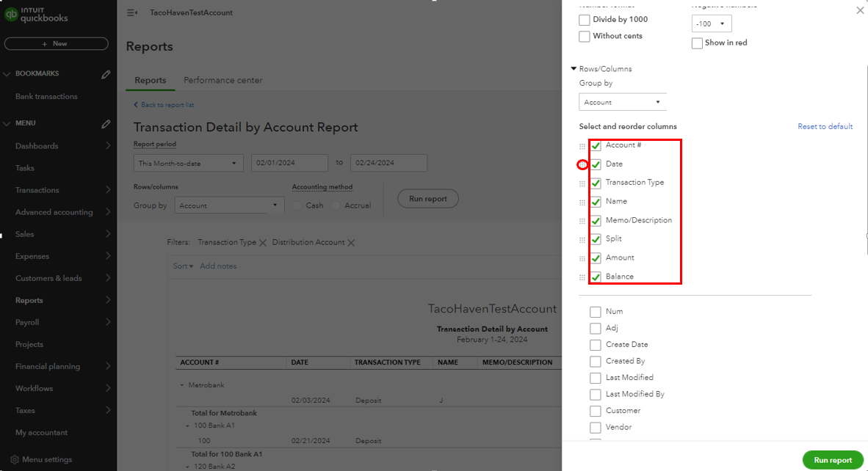Click the ACCOUNT # column header
This screenshot has width=868, height=471.
coord(199,362)
